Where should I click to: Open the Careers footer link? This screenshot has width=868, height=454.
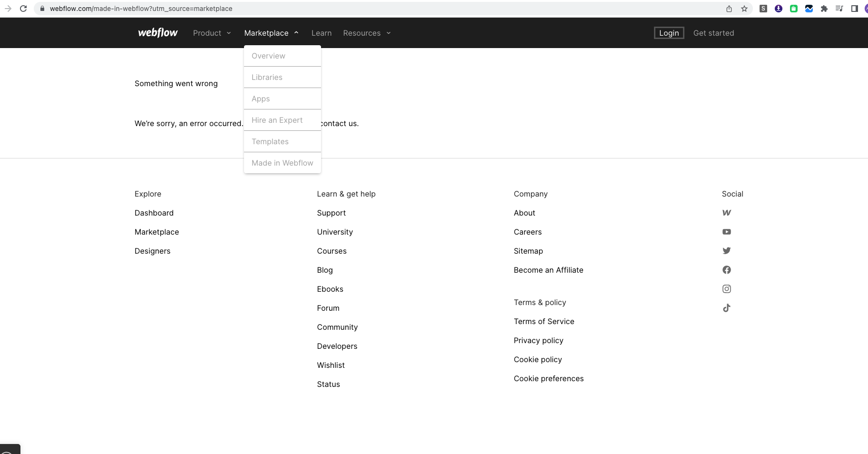(x=528, y=232)
